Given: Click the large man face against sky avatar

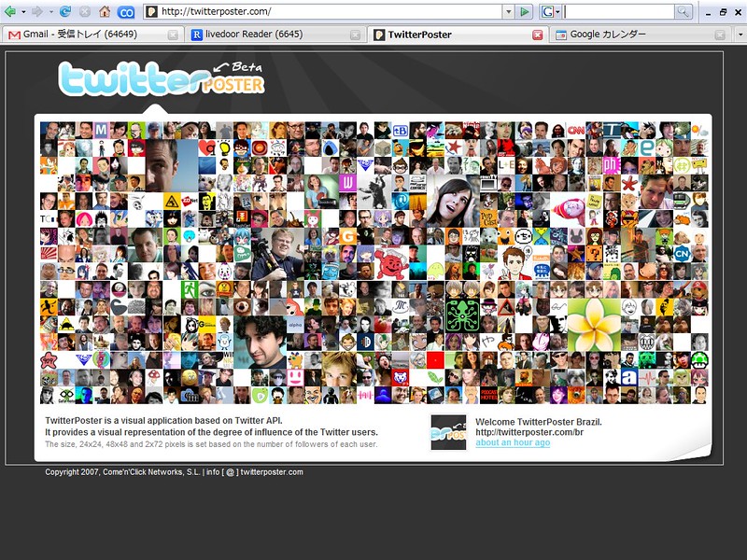Looking at the screenshot, I should click(x=172, y=166).
